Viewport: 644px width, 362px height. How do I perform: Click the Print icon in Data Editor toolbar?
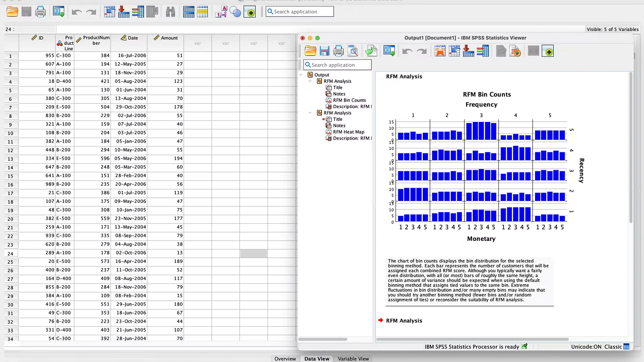point(40,12)
